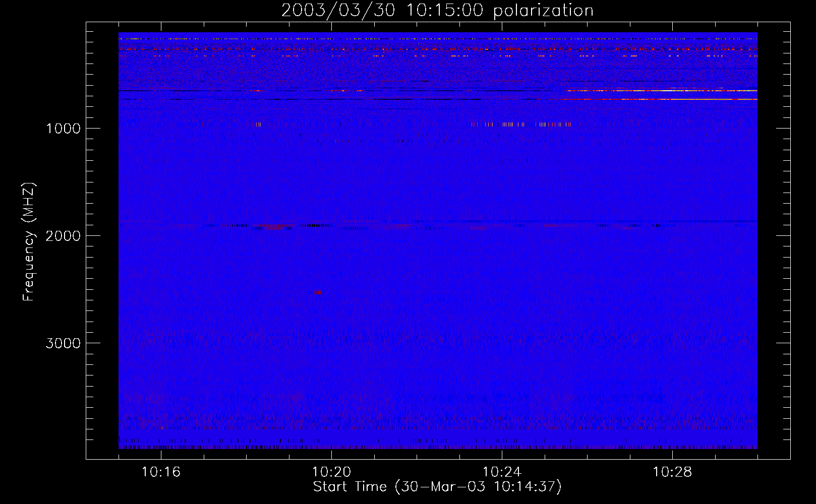Click the 'Start Time (30-Mar-03 10:14:37)' axis title

(x=437, y=487)
